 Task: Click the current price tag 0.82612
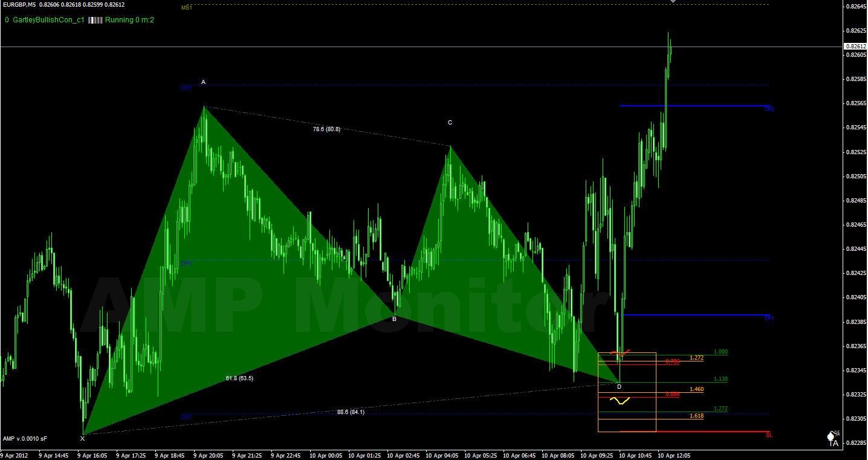[x=855, y=46]
